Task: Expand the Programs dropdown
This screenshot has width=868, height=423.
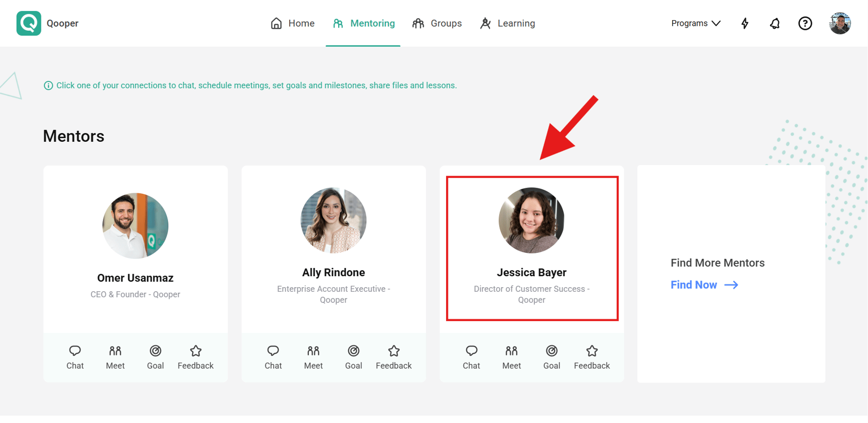Action: [695, 23]
